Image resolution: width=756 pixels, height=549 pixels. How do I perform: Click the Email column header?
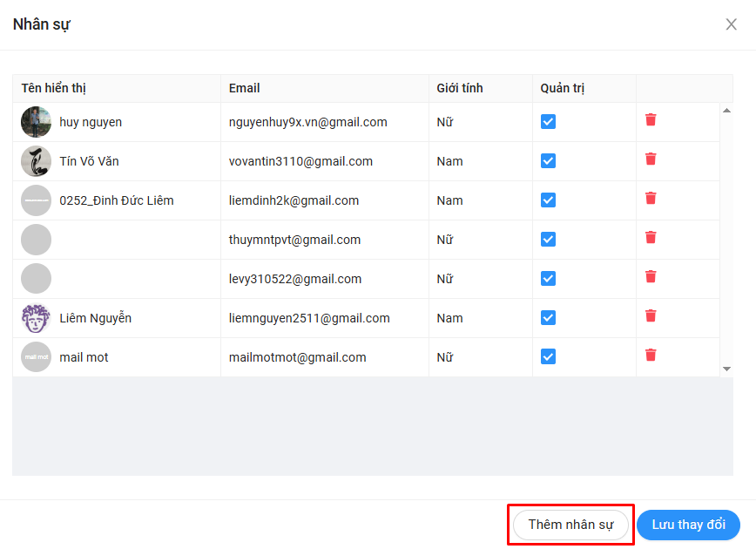245,88
